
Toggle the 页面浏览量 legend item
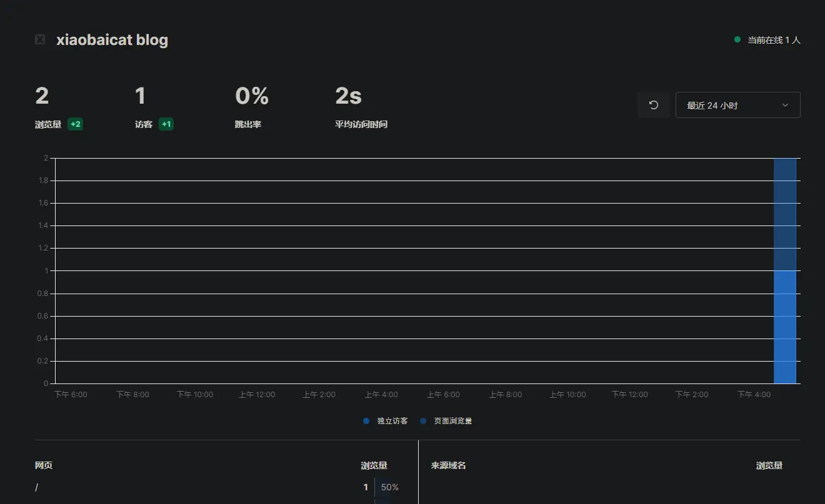pos(446,421)
